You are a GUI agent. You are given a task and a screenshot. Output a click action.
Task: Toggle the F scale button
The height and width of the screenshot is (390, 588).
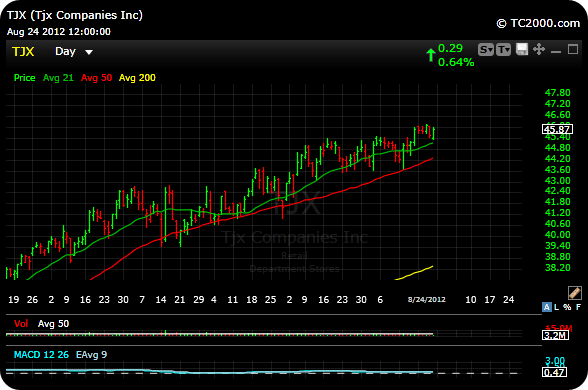tap(578, 307)
